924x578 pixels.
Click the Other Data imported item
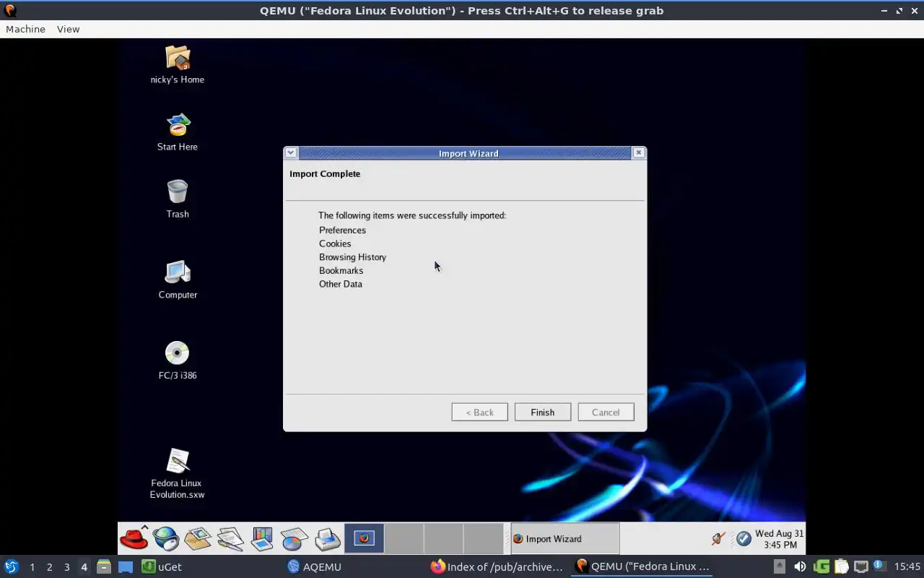[x=341, y=284]
